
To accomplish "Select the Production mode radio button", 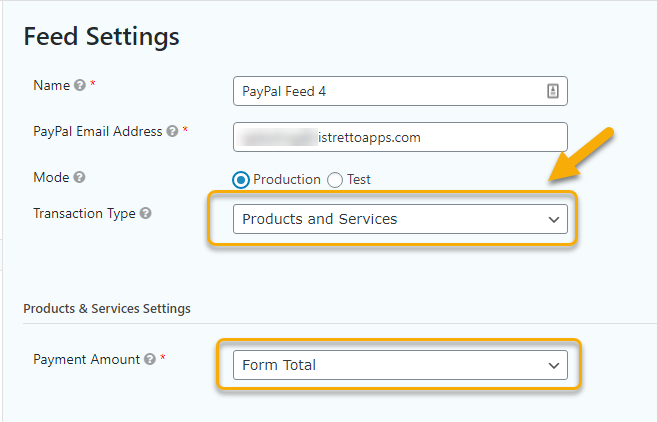I will point(241,180).
